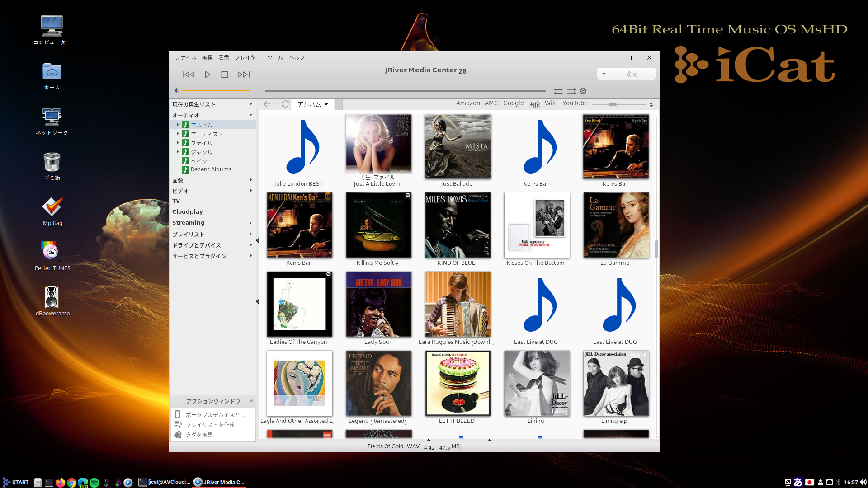Skip to next track button
This screenshot has width=868, height=488.
coord(243,75)
